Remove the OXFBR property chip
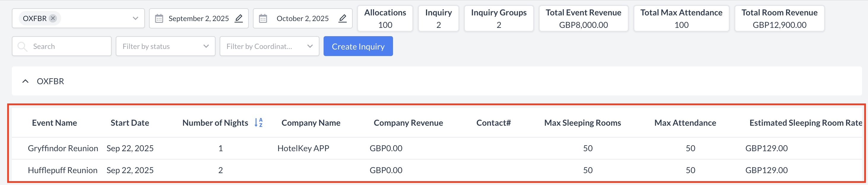 pos(53,18)
